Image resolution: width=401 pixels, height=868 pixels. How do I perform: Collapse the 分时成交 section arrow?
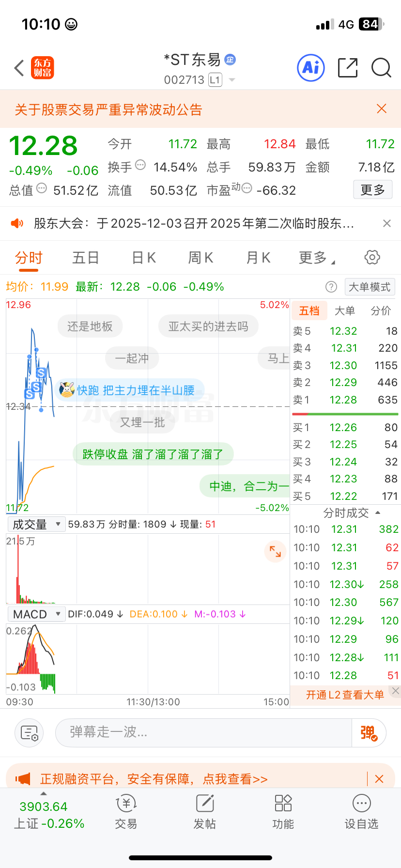[x=378, y=512]
